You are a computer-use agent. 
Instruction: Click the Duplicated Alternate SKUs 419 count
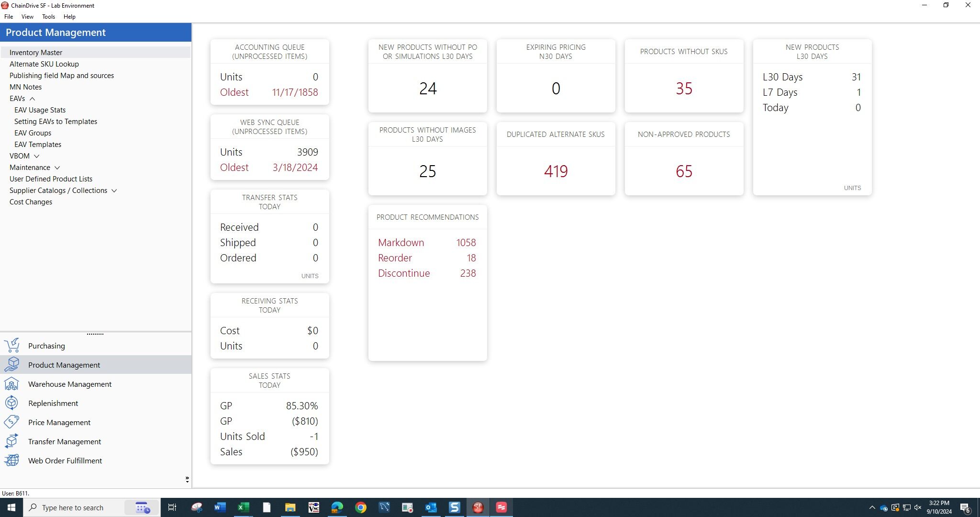(556, 171)
